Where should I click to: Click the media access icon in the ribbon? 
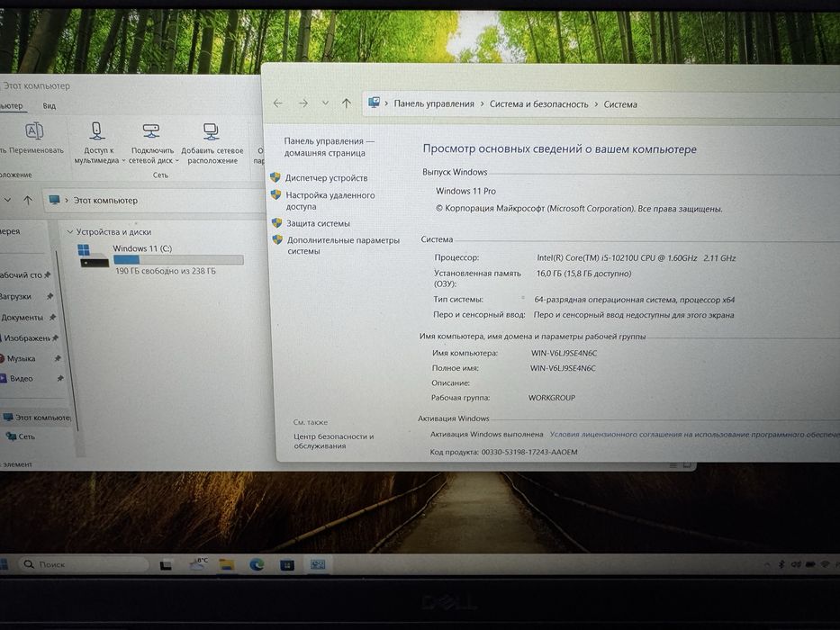tap(96, 130)
